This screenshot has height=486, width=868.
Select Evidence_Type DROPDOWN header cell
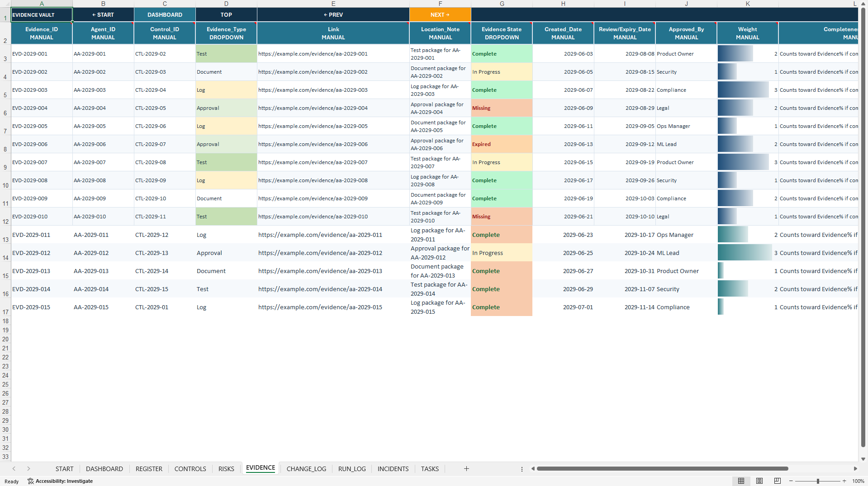tap(226, 33)
